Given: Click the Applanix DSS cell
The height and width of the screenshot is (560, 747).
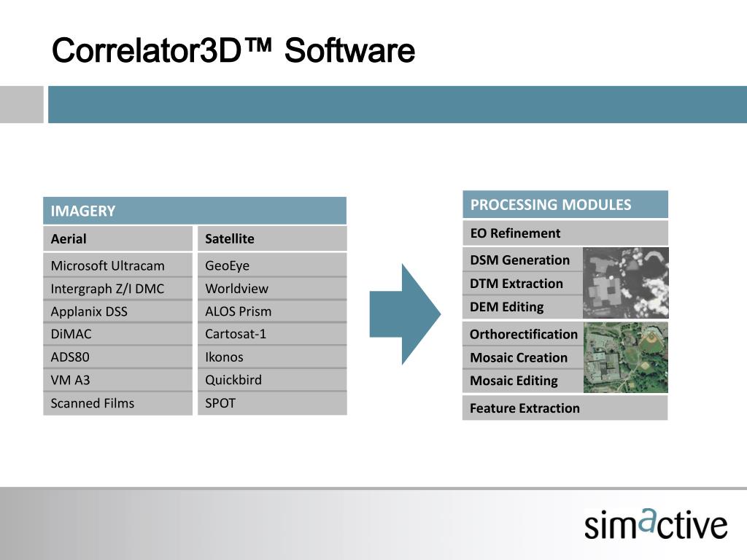Looking at the screenshot, I should [117, 311].
